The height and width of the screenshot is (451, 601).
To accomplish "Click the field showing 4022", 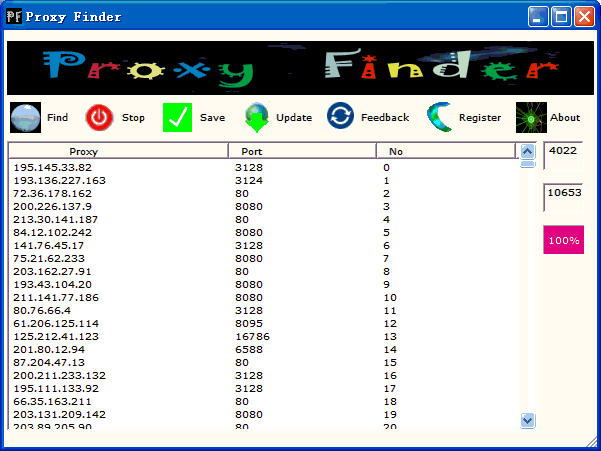I will coord(562,151).
